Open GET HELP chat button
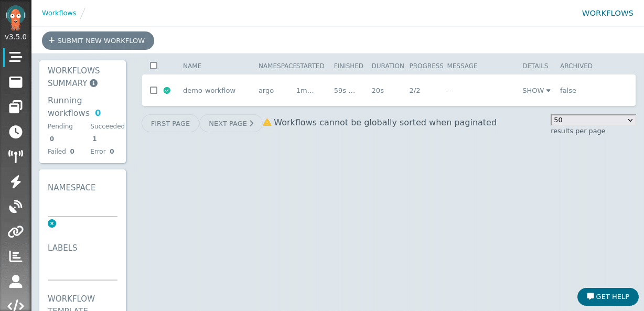This screenshot has height=311, width=644. (608, 296)
